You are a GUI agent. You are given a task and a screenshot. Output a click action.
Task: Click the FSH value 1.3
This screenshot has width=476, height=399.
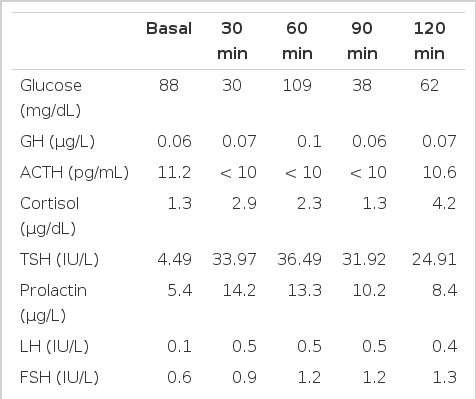pos(444,377)
